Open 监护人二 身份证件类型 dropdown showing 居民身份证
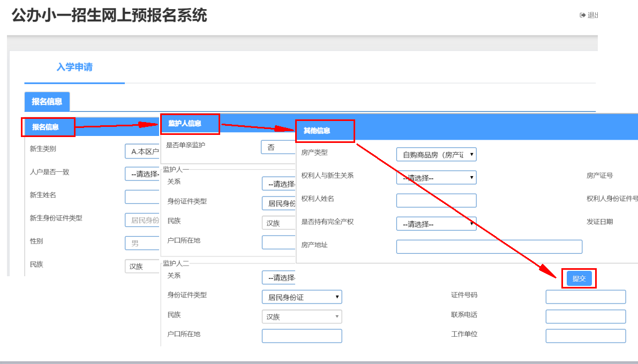The image size is (638, 364). pyautogui.click(x=302, y=297)
